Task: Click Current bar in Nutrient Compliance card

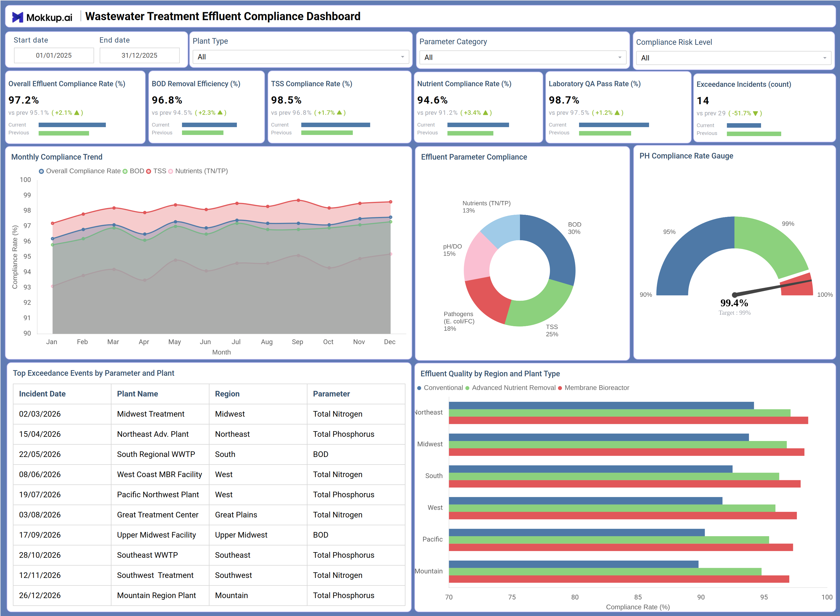Action: tap(478, 125)
